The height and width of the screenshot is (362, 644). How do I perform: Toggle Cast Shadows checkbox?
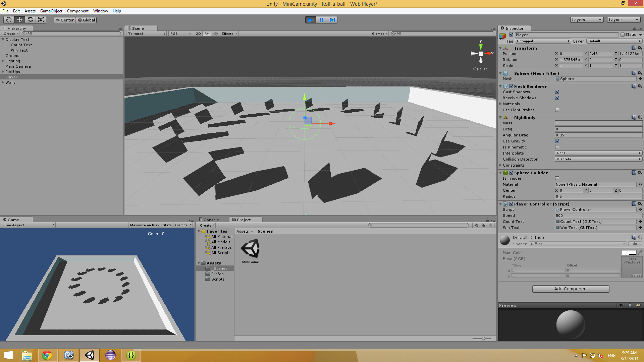coord(557,92)
